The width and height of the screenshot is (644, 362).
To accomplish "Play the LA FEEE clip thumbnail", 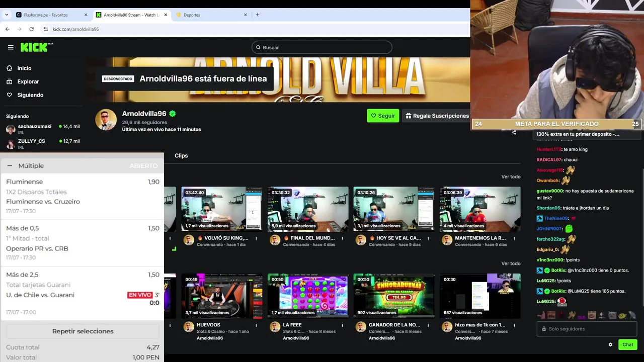I will coord(308,296).
